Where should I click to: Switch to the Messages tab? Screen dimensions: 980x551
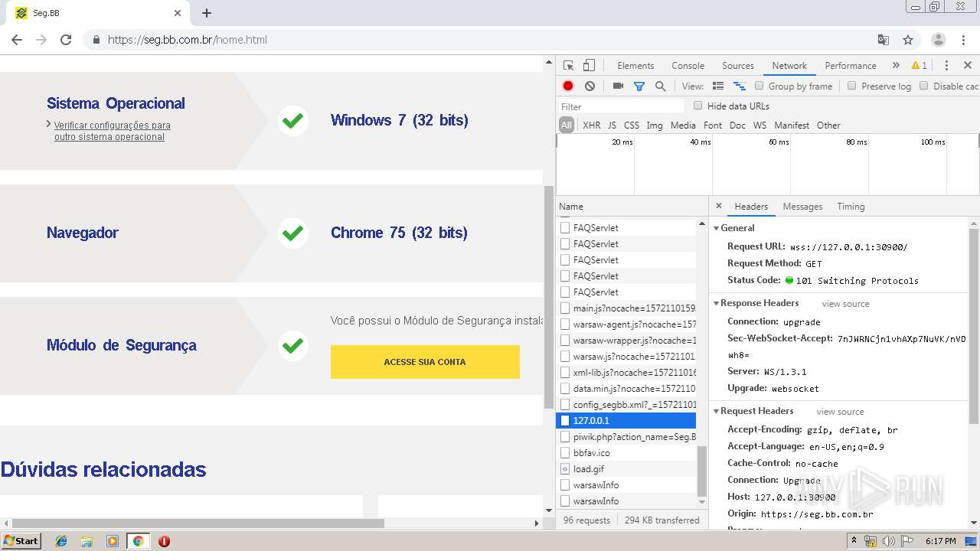(802, 207)
